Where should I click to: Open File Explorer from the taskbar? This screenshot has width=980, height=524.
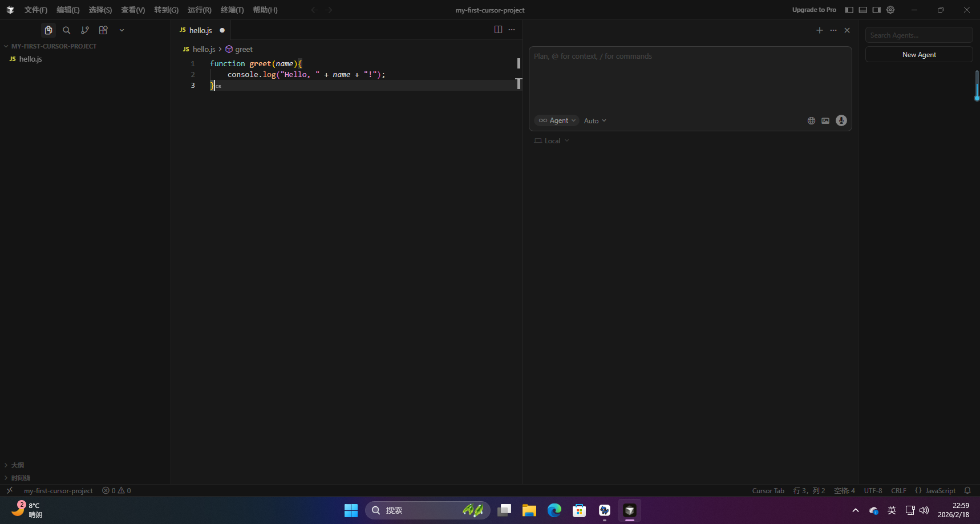(x=529, y=510)
